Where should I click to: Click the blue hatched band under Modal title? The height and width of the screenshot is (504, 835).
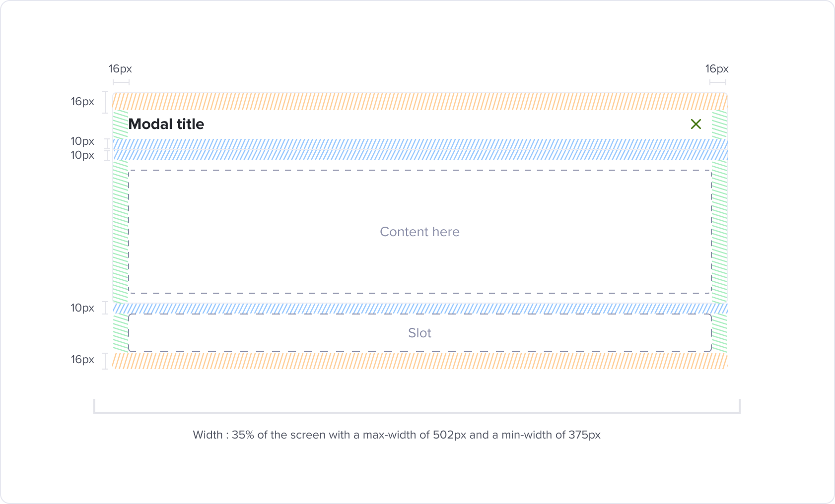pyautogui.click(x=420, y=144)
